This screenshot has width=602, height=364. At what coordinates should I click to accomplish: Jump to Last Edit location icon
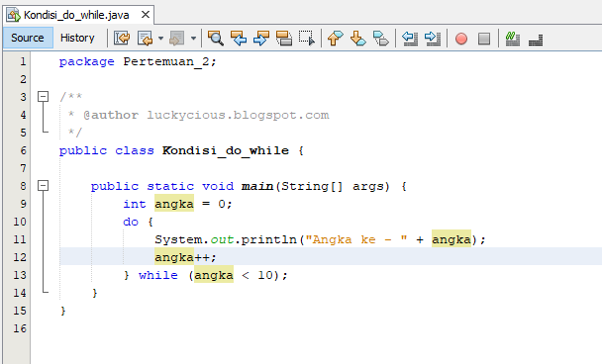point(122,38)
